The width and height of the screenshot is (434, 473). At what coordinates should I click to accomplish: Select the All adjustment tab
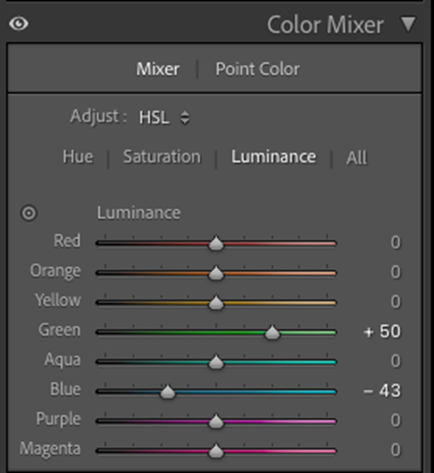coord(356,157)
